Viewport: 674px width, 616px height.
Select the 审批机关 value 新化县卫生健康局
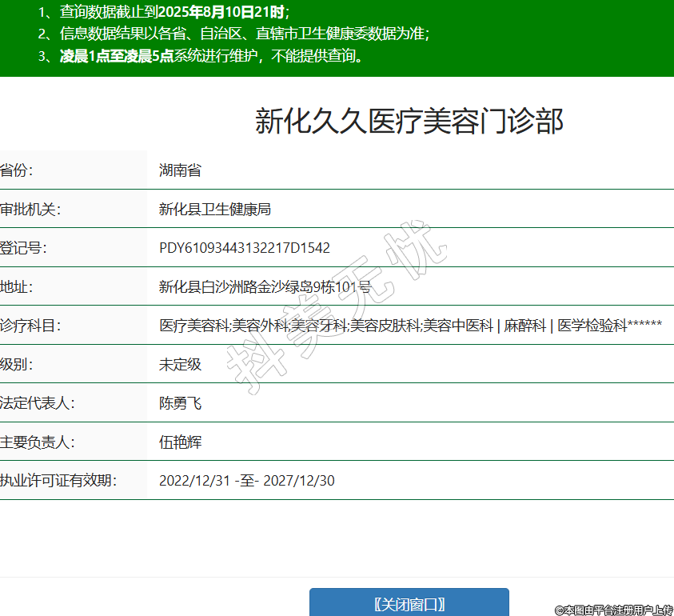point(215,210)
